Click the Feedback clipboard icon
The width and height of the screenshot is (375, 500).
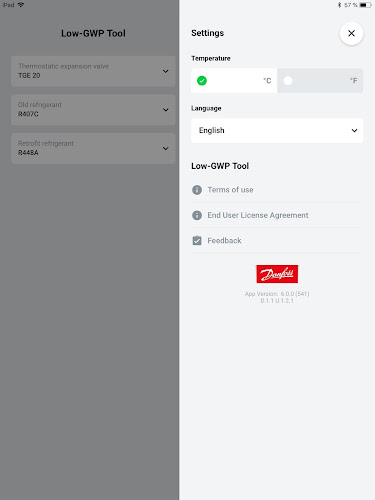197,240
